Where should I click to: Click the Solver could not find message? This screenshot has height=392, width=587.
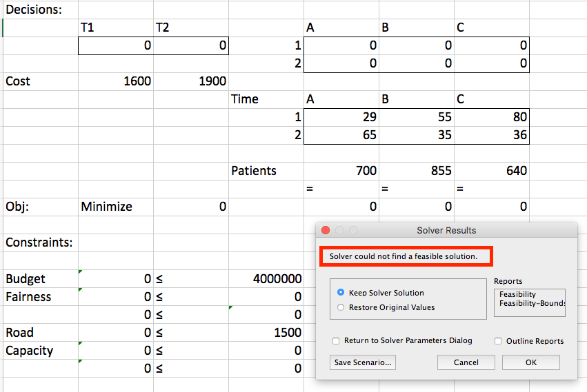coord(404,256)
